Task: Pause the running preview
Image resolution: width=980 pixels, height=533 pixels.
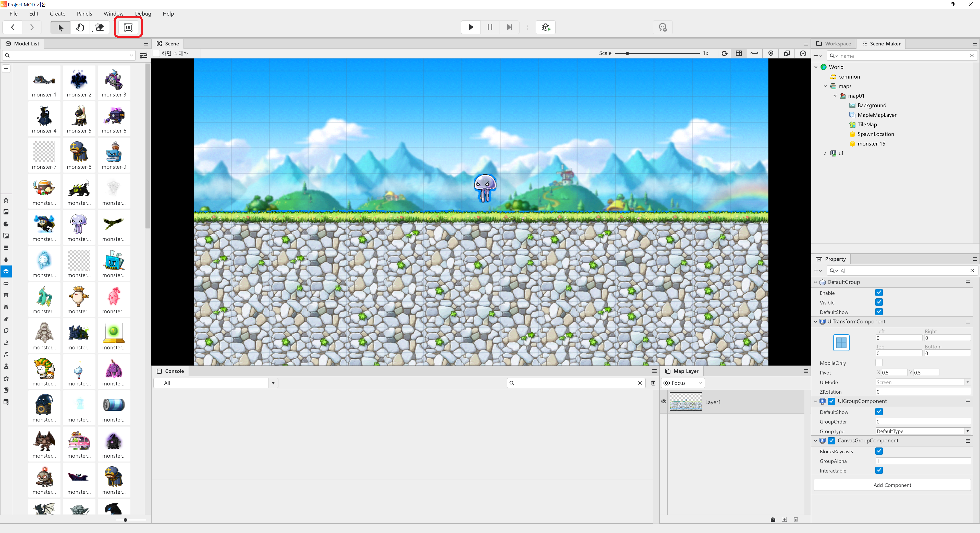Action: (x=490, y=27)
